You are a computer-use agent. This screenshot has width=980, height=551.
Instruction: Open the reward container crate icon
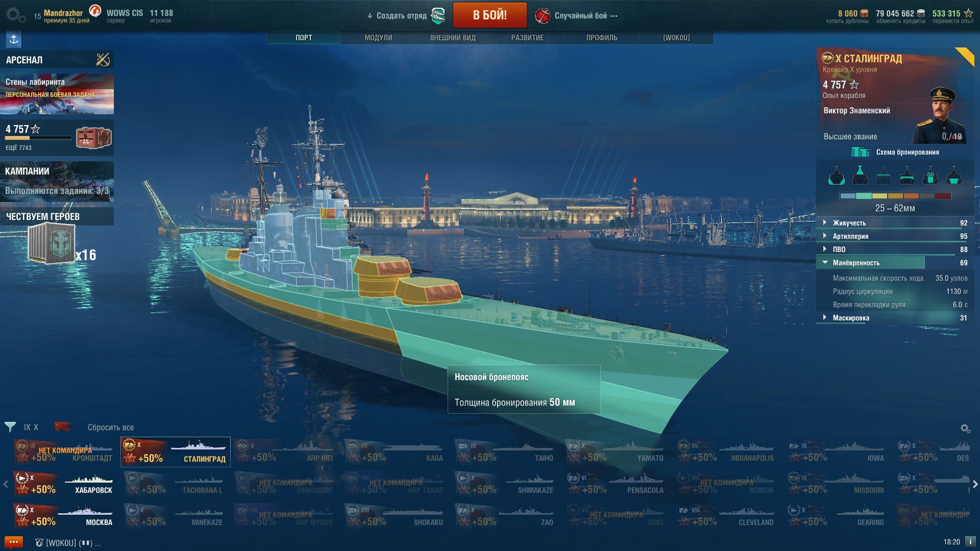click(93, 138)
